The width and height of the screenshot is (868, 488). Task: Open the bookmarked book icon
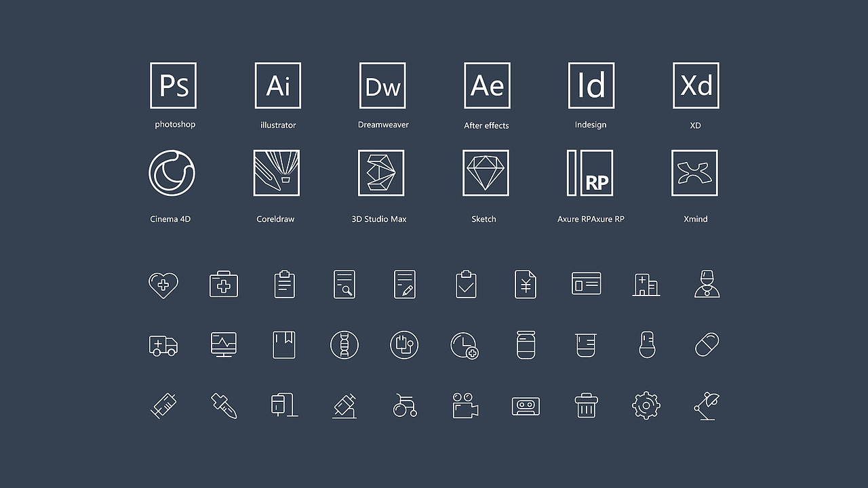(284, 345)
